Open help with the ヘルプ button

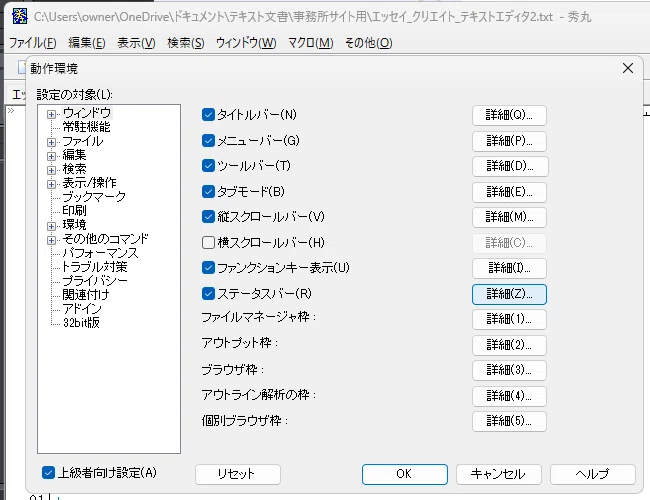coord(593,474)
